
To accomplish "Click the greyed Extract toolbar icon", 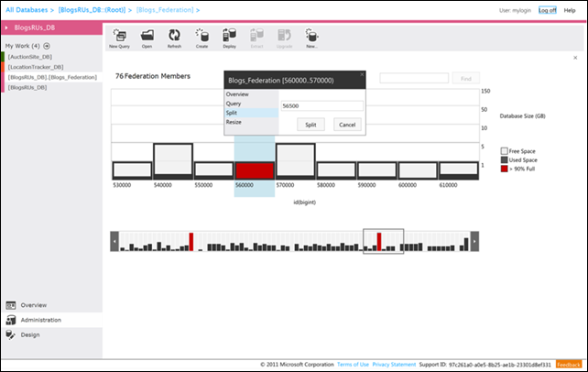I will [x=256, y=38].
